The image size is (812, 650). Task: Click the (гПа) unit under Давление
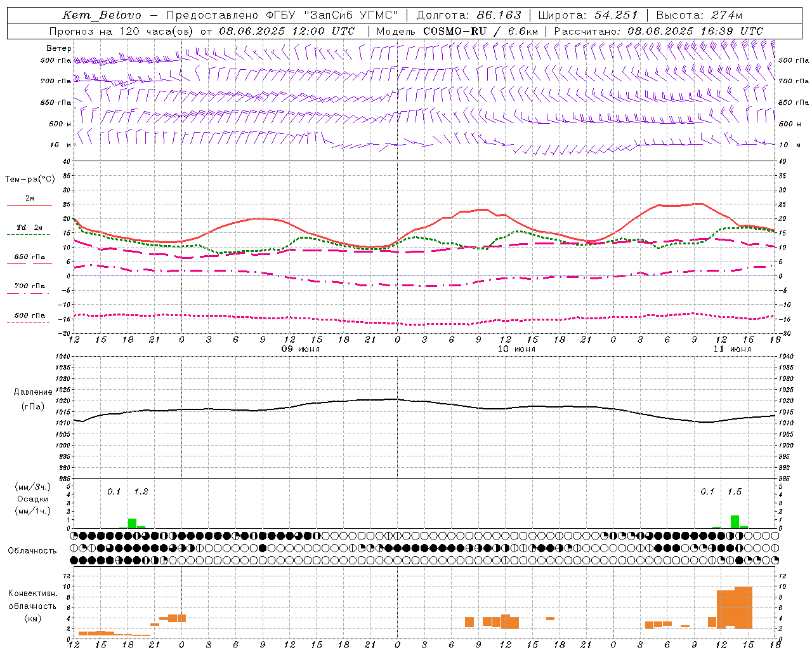click(33, 406)
